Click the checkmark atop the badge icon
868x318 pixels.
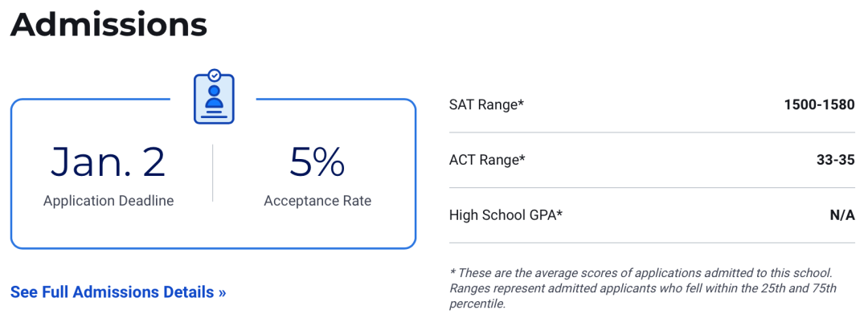tap(215, 74)
